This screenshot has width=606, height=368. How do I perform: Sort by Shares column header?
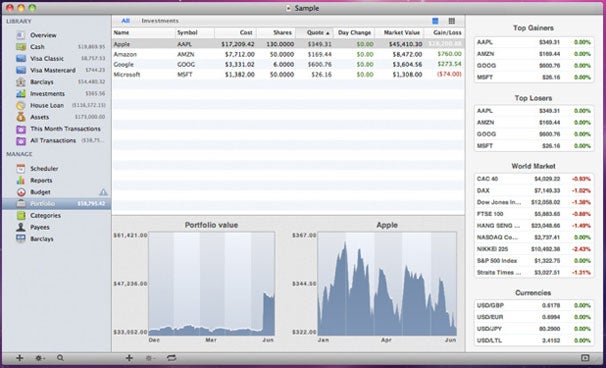[276, 33]
